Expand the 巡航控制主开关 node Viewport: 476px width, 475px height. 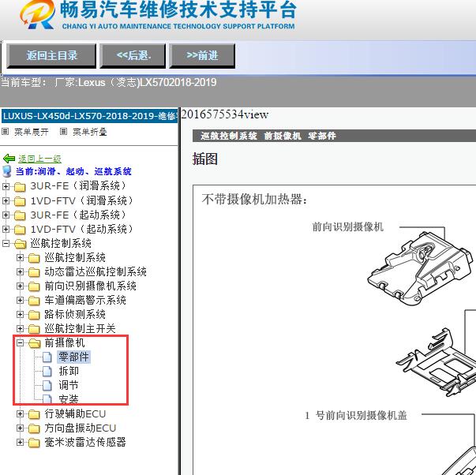point(20,329)
